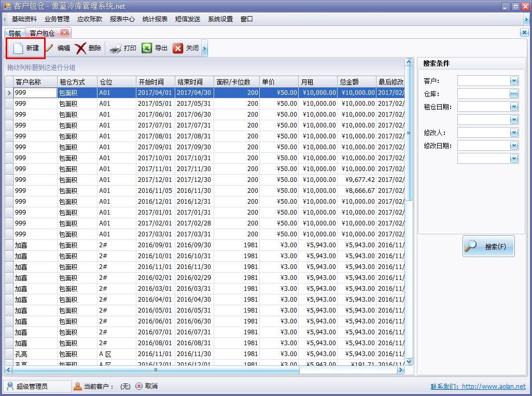Click the 导出 Excel export icon

point(147,48)
